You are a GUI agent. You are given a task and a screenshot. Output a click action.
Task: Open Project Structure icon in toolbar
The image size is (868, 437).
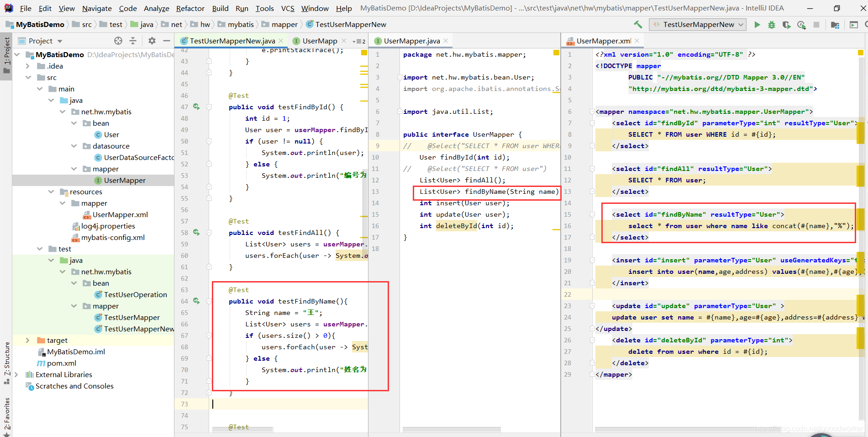[x=835, y=25]
